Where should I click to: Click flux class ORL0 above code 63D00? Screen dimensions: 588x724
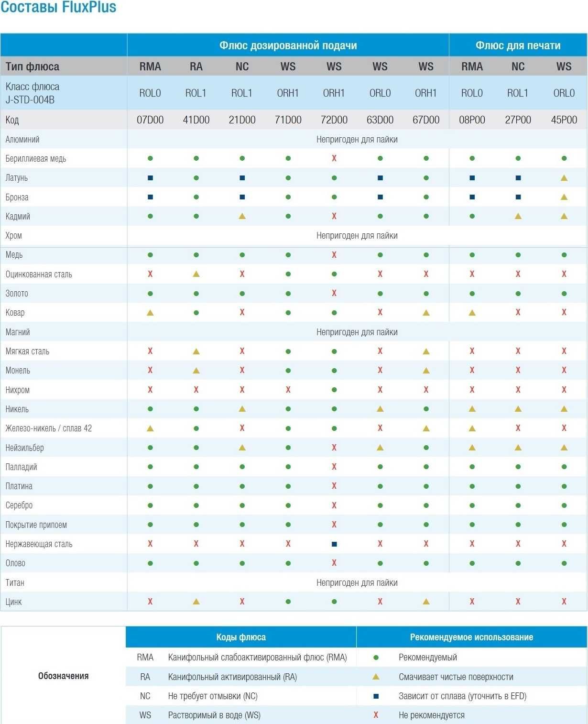[380, 93]
